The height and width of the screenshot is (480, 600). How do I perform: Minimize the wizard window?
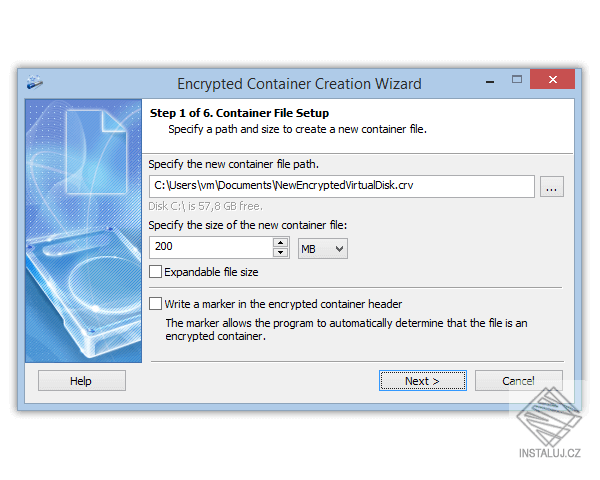coord(490,81)
